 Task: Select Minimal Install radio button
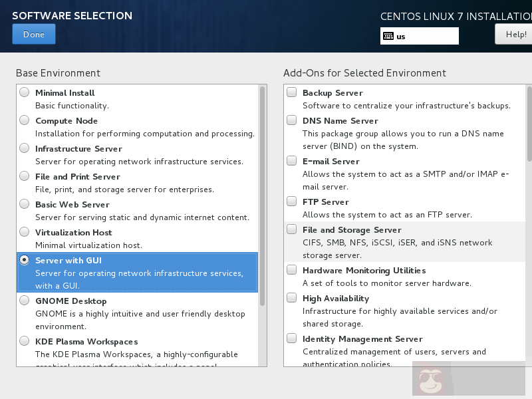[x=25, y=92]
